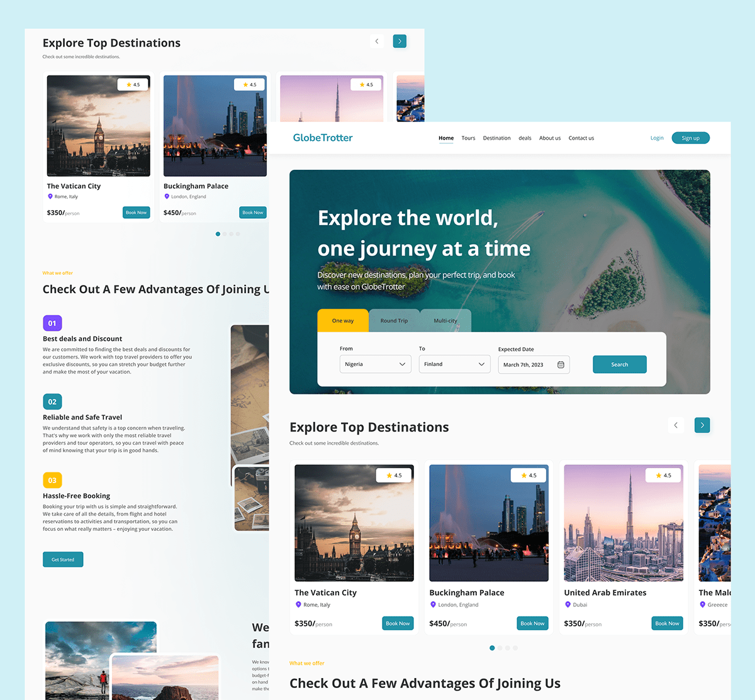This screenshot has width=755, height=700.
Task: Click the location pin beside Rome, Italy
Action: (x=298, y=604)
